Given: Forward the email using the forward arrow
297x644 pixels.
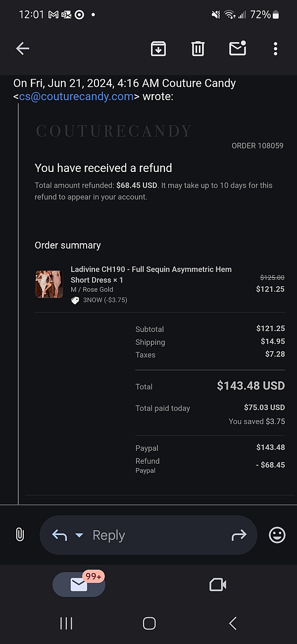Looking at the screenshot, I should coord(239,535).
